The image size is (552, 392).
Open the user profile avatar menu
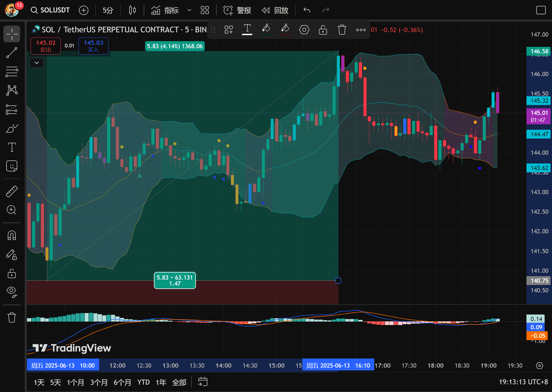[12, 10]
